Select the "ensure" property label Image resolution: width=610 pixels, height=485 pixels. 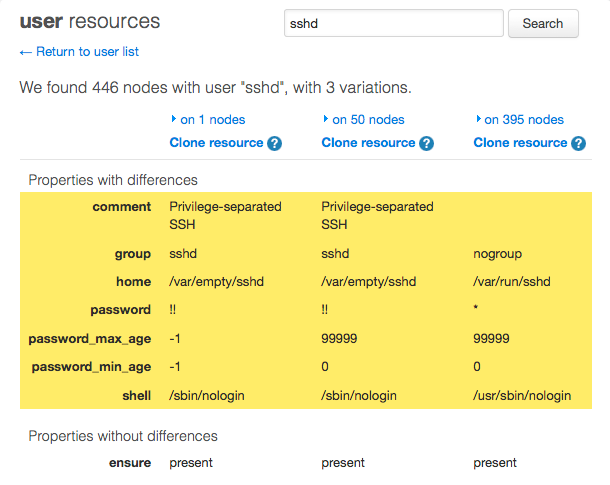click(130, 463)
